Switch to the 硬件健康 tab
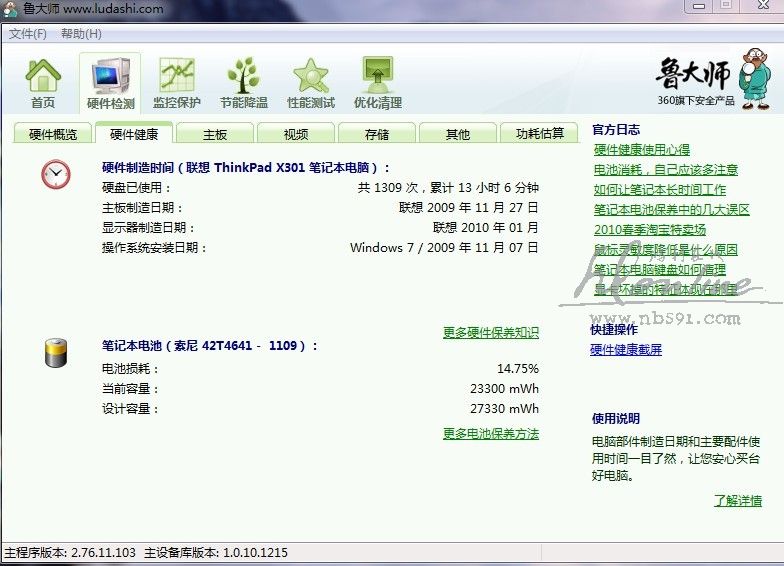This screenshot has width=784, height=566. click(134, 133)
